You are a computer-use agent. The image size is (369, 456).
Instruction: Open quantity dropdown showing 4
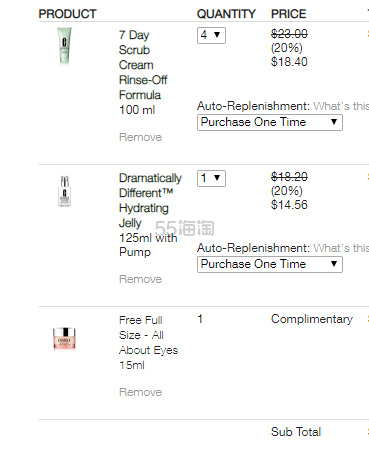[x=211, y=35]
